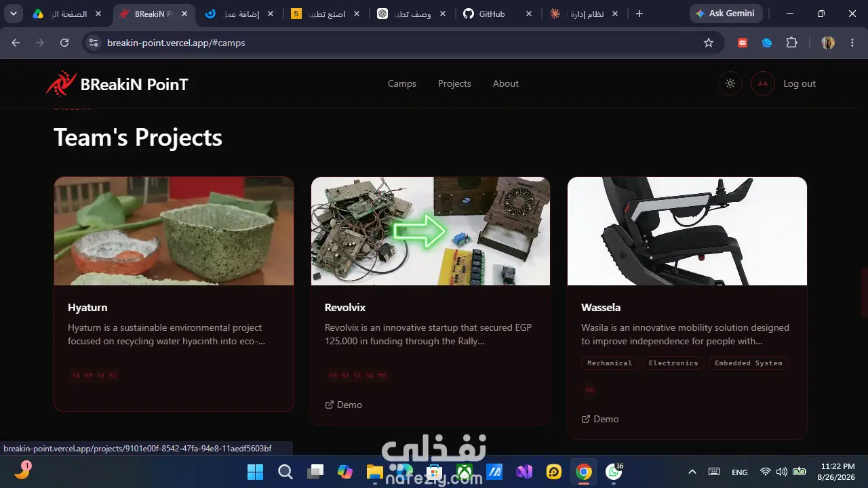The width and height of the screenshot is (868, 488).
Task: Open the AA user avatar
Action: [x=763, y=83]
